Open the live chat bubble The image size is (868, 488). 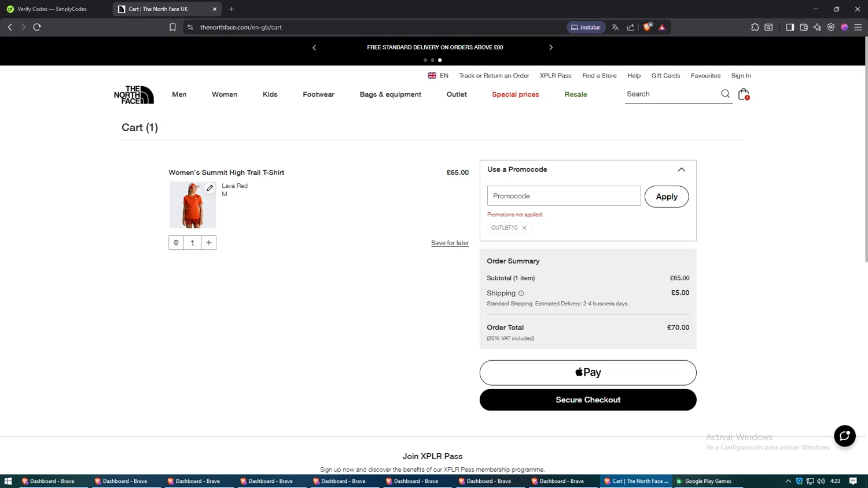[844, 436]
